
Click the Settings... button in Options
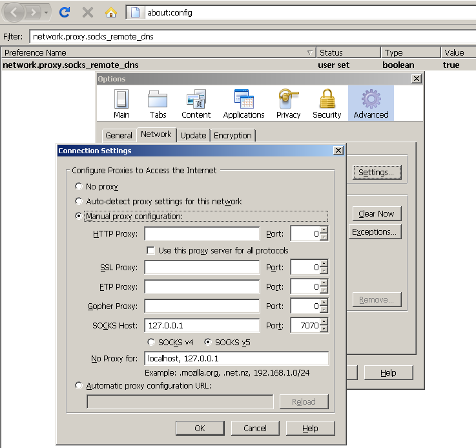pos(377,173)
